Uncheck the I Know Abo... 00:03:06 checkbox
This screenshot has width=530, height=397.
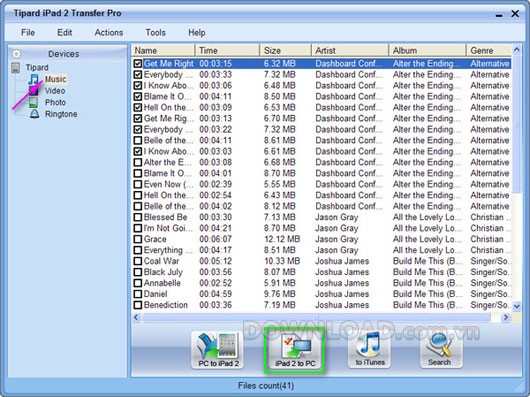(138, 85)
